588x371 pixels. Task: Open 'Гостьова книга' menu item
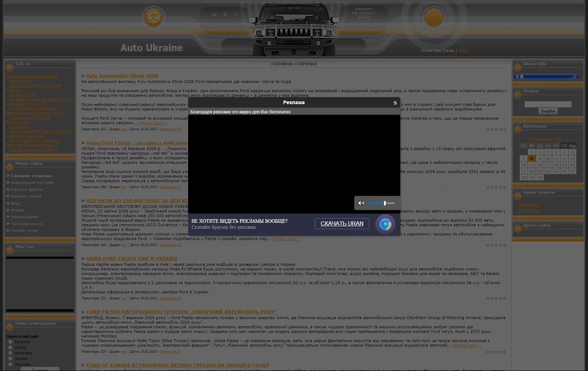click(x=27, y=223)
